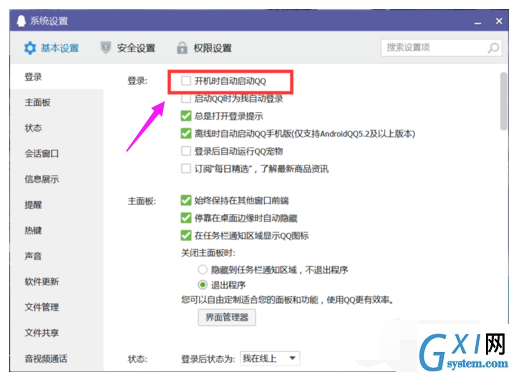515x372 pixels.
Task: Uncheck 始终保持在其他窗口前端
Action: pos(186,200)
